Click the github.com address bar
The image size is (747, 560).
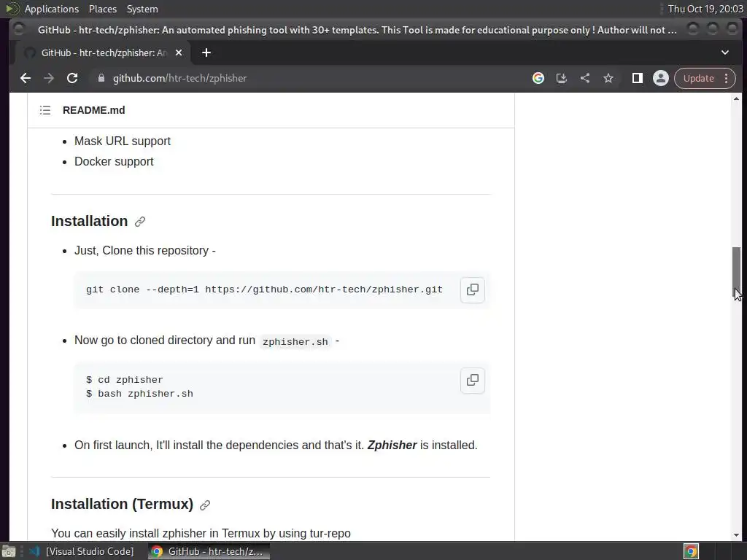click(179, 78)
